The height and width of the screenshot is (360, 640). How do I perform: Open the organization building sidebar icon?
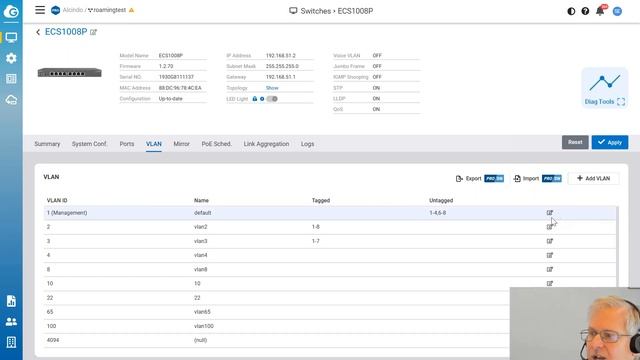11,342
